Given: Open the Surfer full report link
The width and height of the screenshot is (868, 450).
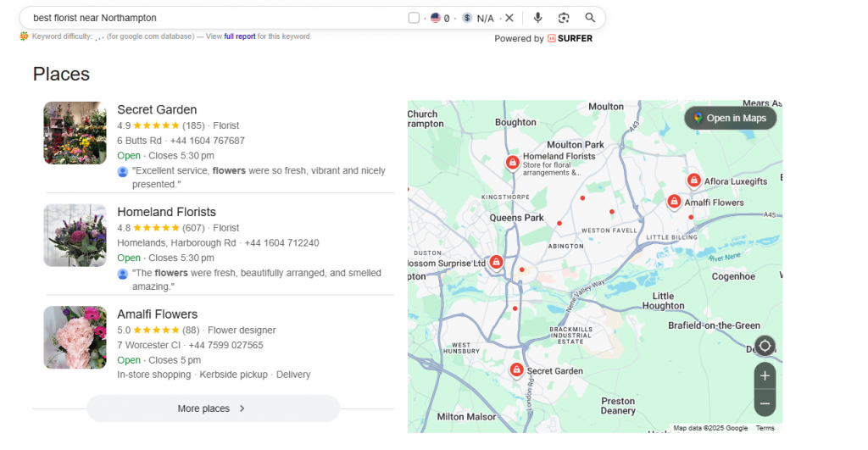Looking at the screenshot, I should 240,36.
